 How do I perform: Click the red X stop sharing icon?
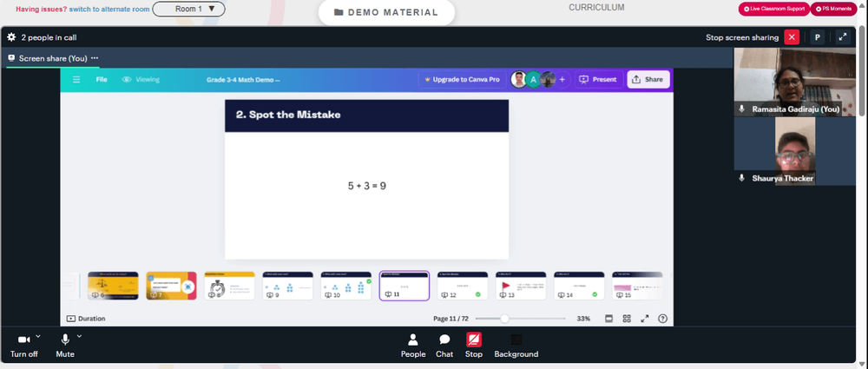(x=792, y=37)
